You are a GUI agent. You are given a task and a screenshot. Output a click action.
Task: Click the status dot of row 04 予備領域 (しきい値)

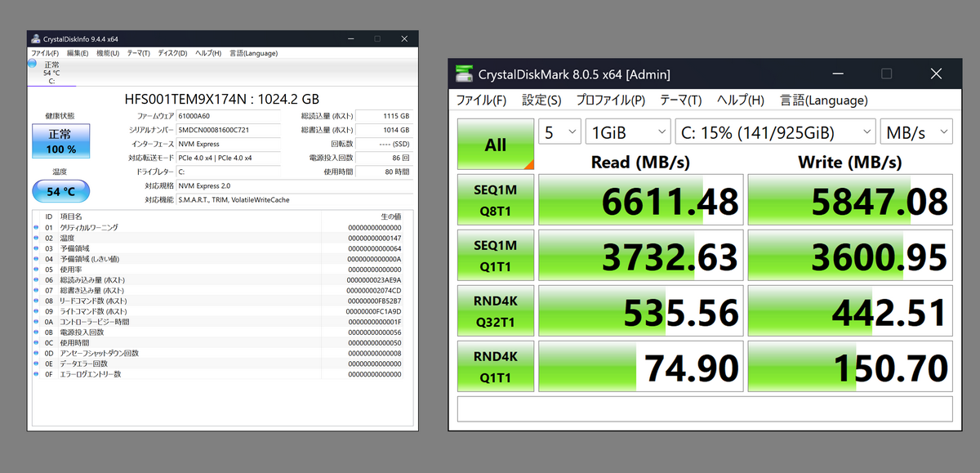(x=35, y=259)
